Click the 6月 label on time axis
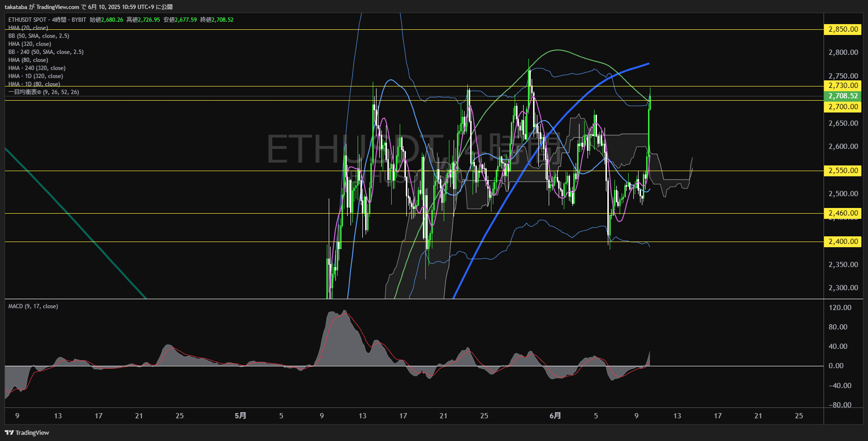This screenshot has height=441, width=868. [555, 416]
